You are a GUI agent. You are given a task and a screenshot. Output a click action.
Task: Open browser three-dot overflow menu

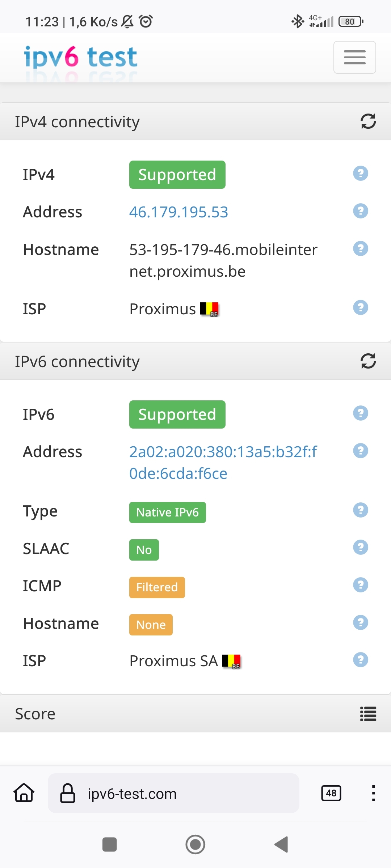tap(373, 793)
